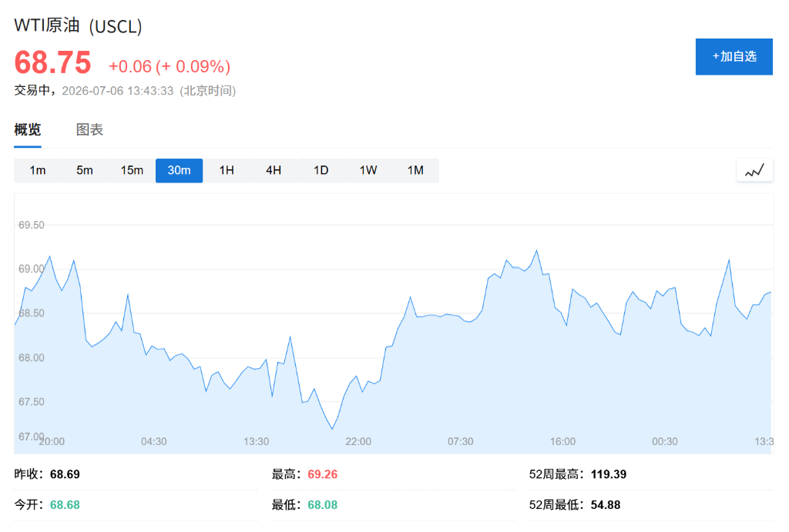Select the 1H interval
Image resolution: width=789 pixels, height=532 pixels.
(227, 170)
